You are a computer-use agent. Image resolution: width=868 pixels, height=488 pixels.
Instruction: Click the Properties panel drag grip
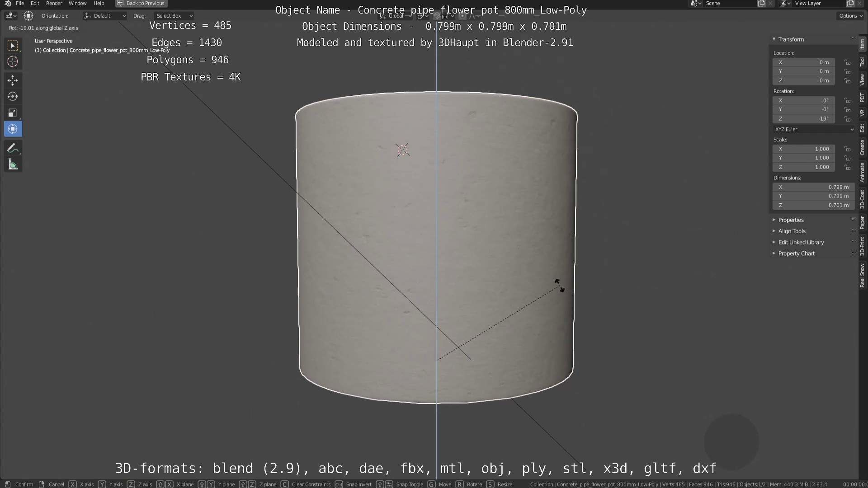[x=853, y=220]
